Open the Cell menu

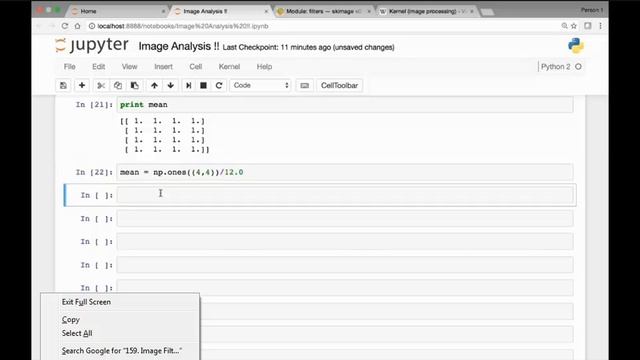[x=196, y=67]
